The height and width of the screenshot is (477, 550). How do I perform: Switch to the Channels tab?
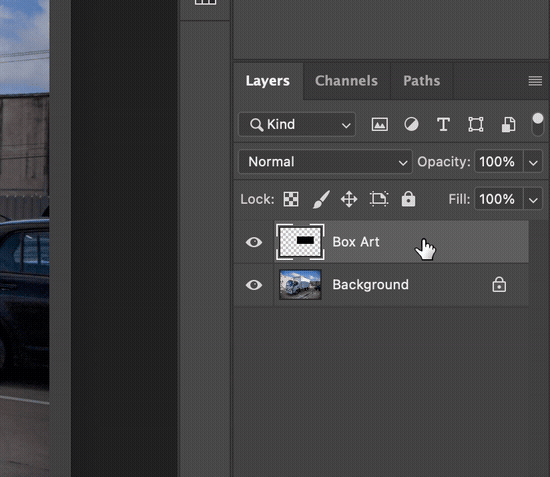(x=346, y=81)
